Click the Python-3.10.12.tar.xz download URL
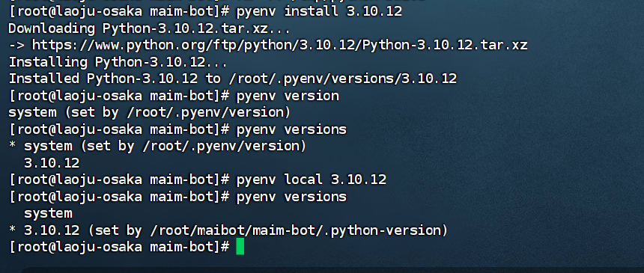This screenshot has height=273, width=644. tap(280, 45)
